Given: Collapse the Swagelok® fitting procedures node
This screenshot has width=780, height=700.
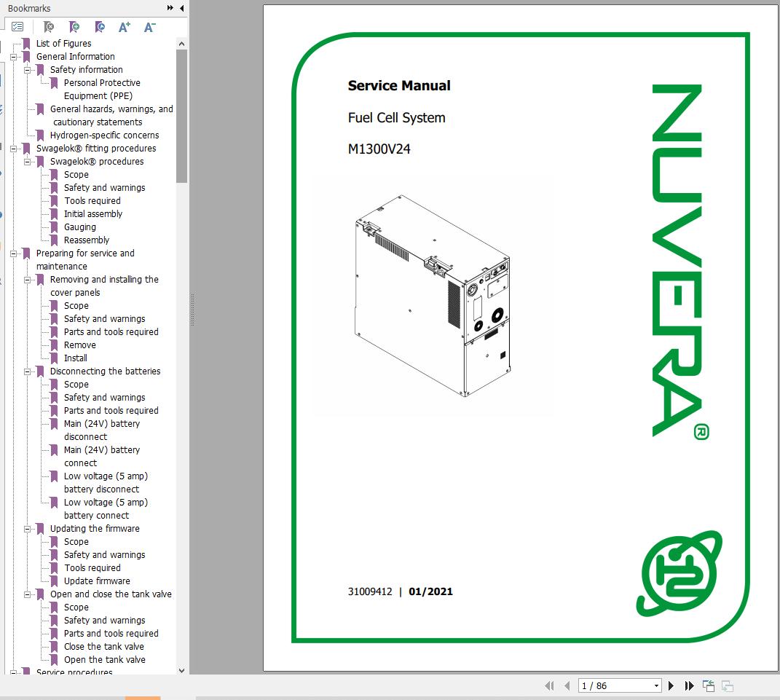Looking at the screenshot, I should [x=13, y=149].
